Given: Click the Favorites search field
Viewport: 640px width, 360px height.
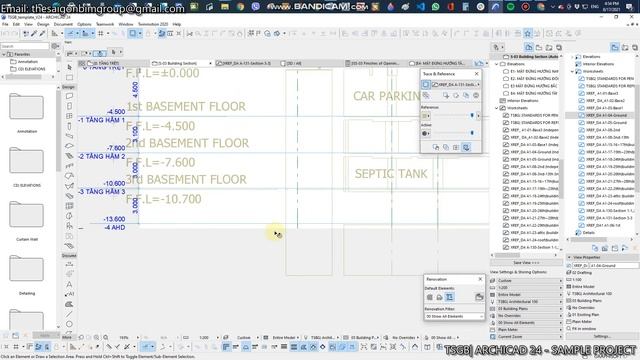Looking at the screenshot, I should click(25, 46).
